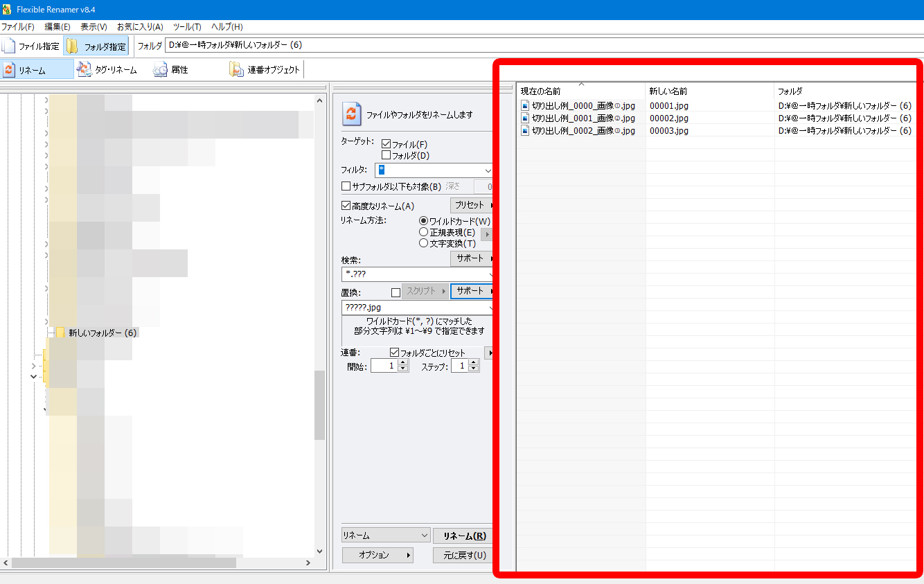The height and width of the screenshot is (584, 924).
Task: Click the Folder specification toolbar icon
Action: click(73, 46)
